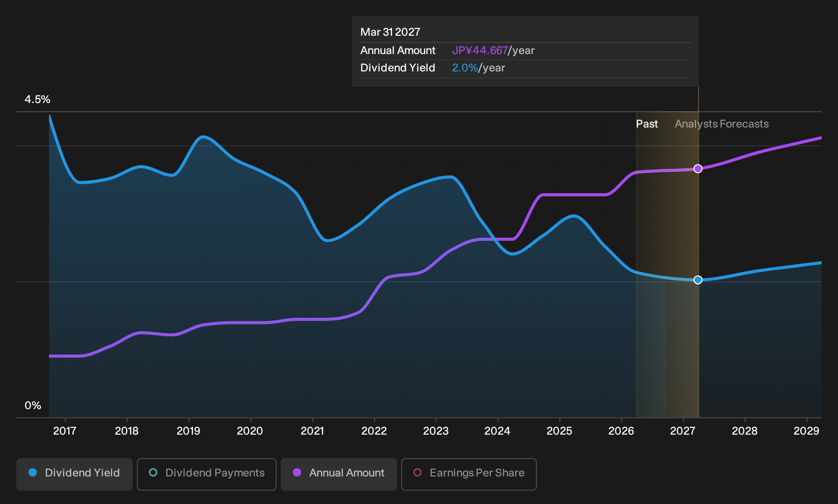Click the 2017 x-axis label
Image resolution: width=838 pixels, height=504 pixels.
[65, 431]
